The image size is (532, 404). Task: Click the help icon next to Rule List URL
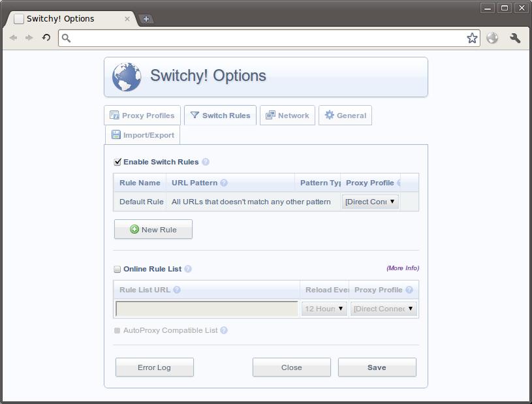pos(177,290)
